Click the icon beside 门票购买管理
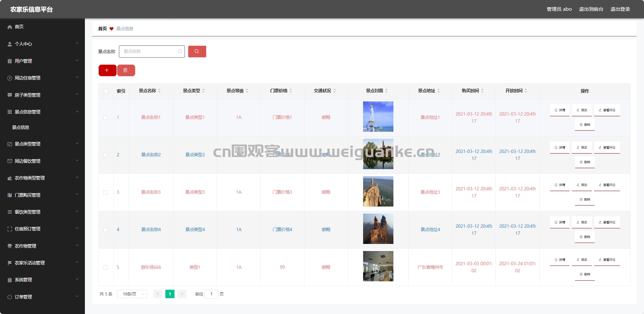 [x=10, y=195]
